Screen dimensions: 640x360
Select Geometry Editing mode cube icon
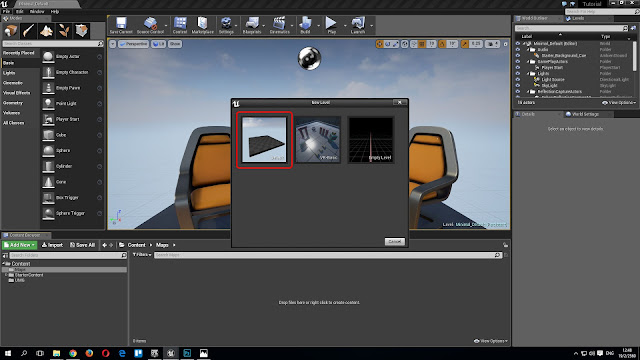(x=82, y=31)
